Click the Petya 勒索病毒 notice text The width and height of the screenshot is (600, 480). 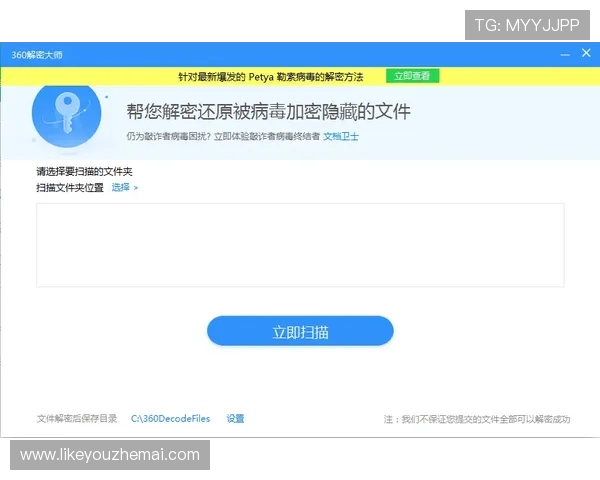click(271, 77)
